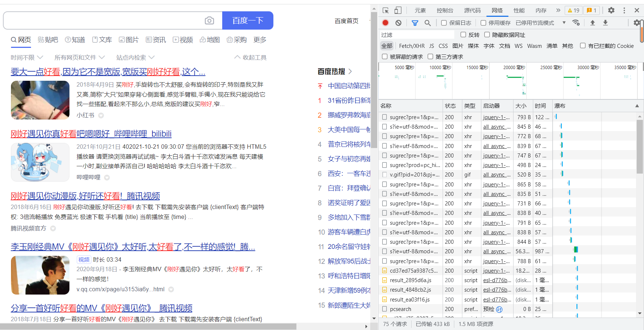Clear the network log
This screenshot has width=644, height=330.
click(x=398, y=23)
